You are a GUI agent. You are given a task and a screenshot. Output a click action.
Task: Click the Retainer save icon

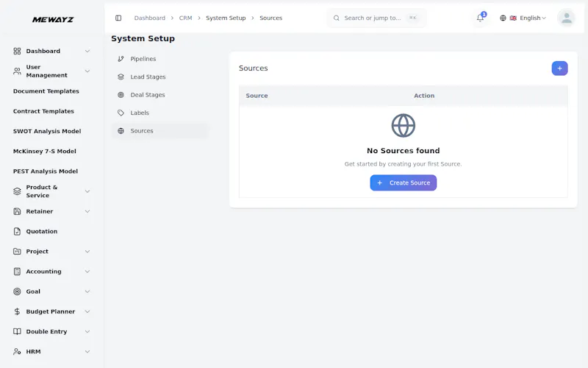click(x=17, y=211)
